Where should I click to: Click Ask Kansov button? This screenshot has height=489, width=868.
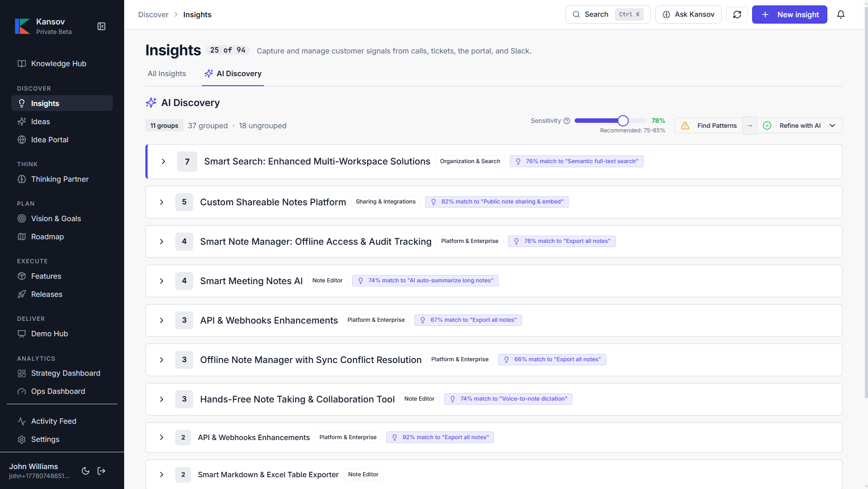point(688,15)
